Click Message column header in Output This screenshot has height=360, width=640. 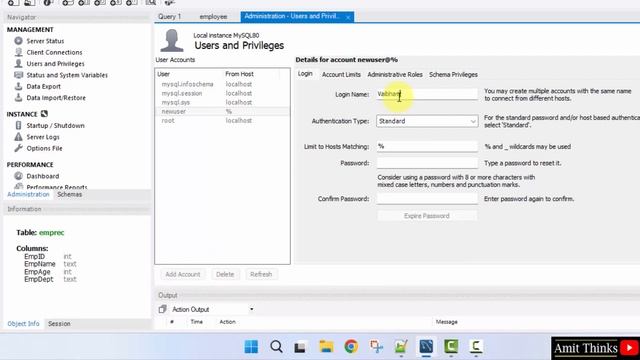click(447, 322)
